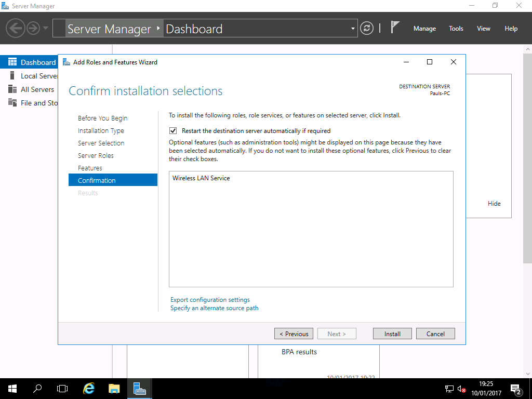Click the Dashboard grid icon

coord(12,62)
